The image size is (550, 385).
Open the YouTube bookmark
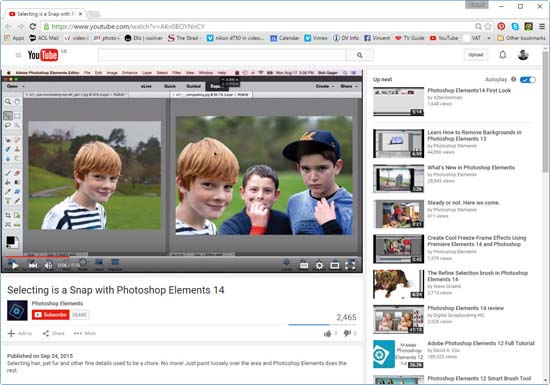point(444,38)
